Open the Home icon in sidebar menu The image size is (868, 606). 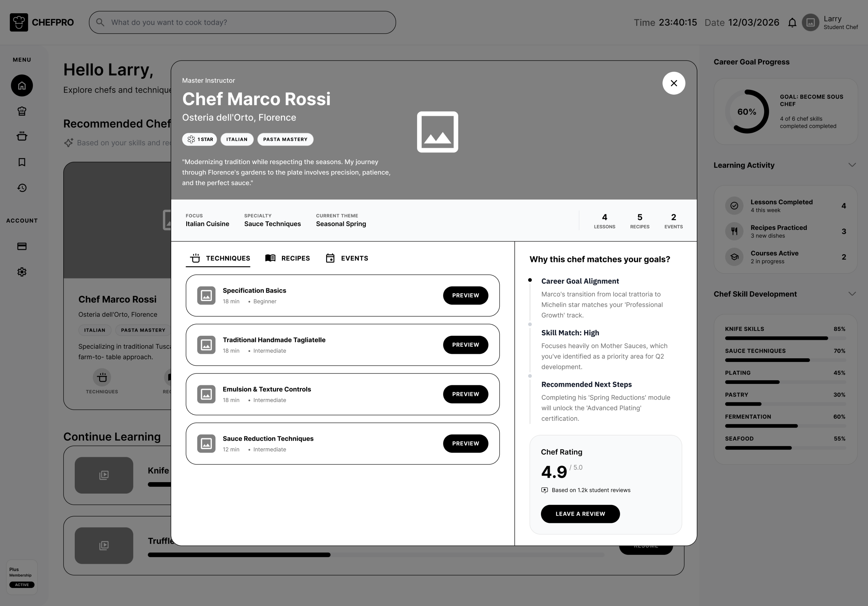(22, 86)
